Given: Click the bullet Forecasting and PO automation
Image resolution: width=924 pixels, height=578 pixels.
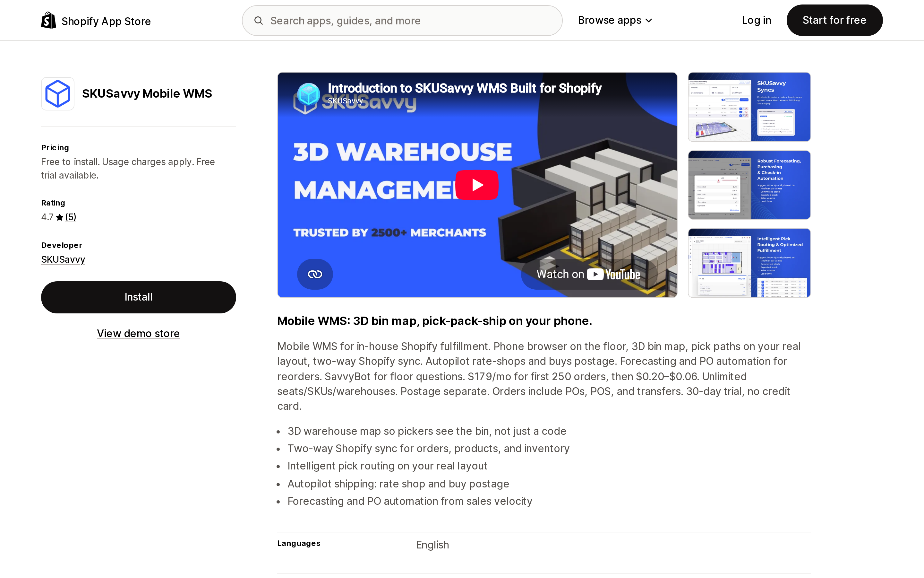Looking at the screenshot, I should click(410, 501).
